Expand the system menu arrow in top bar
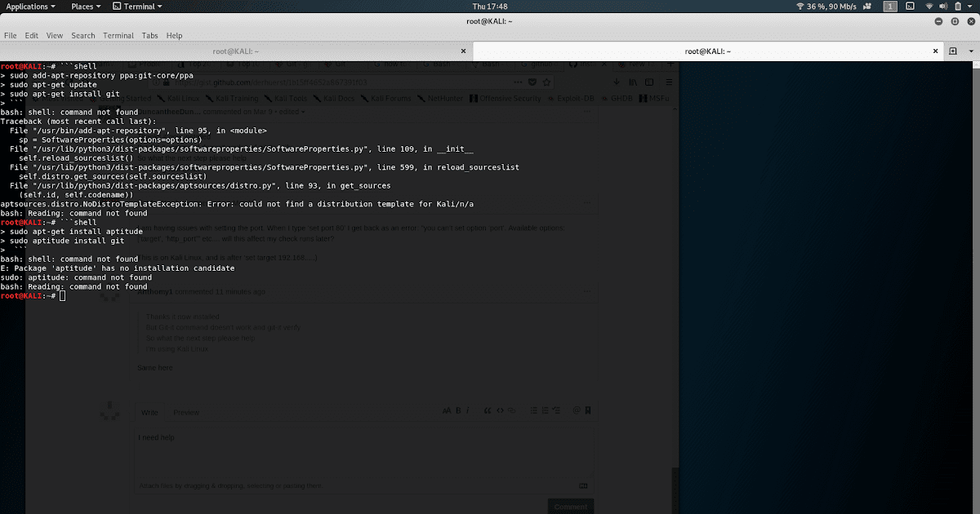Image resolution: width=980 pixels, height=514 pixels. (x=969, y=7)
